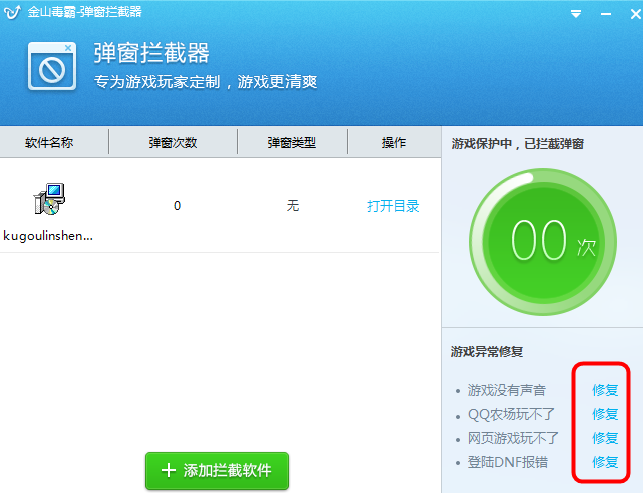Minimize the popup blocker window

[606, 14]
